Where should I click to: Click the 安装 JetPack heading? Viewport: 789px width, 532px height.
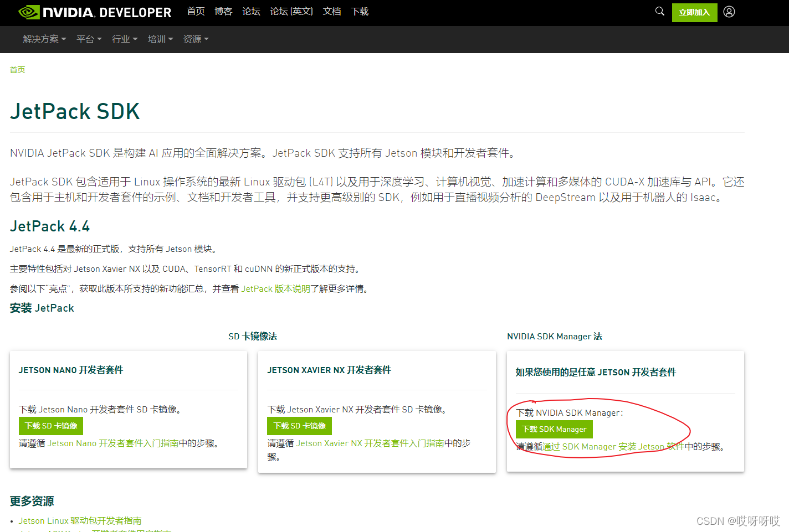[42, 308]
